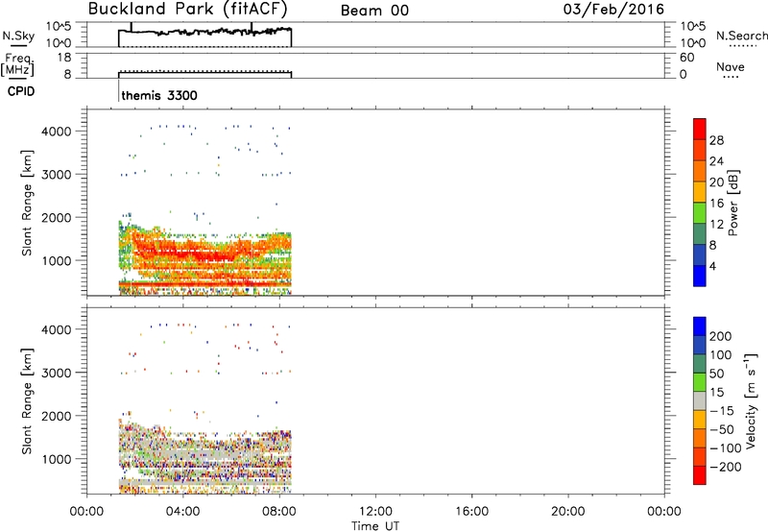Click the 'N.Search' legend label
This screenshot has height=532, width=768.
coord(741,36)
